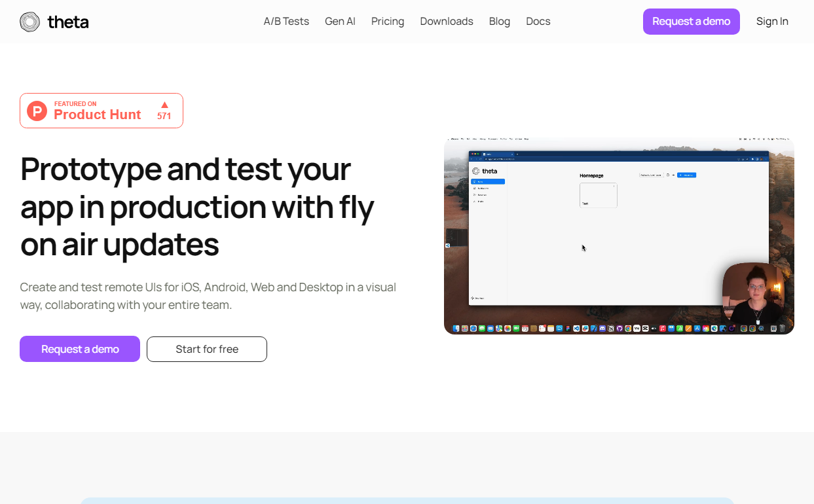Click the blue Publish button in the theta app
The width and height of the screenshot is (814, 504).
coord(686,175)
